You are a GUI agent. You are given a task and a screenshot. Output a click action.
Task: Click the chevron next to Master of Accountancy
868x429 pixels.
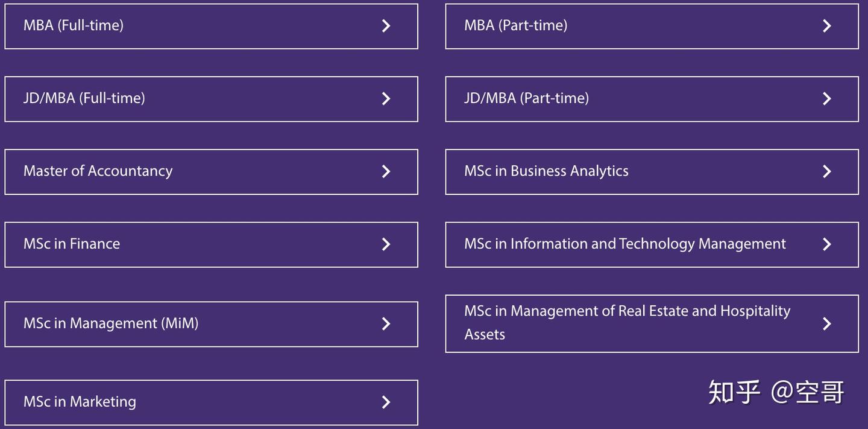coord(386,172)
